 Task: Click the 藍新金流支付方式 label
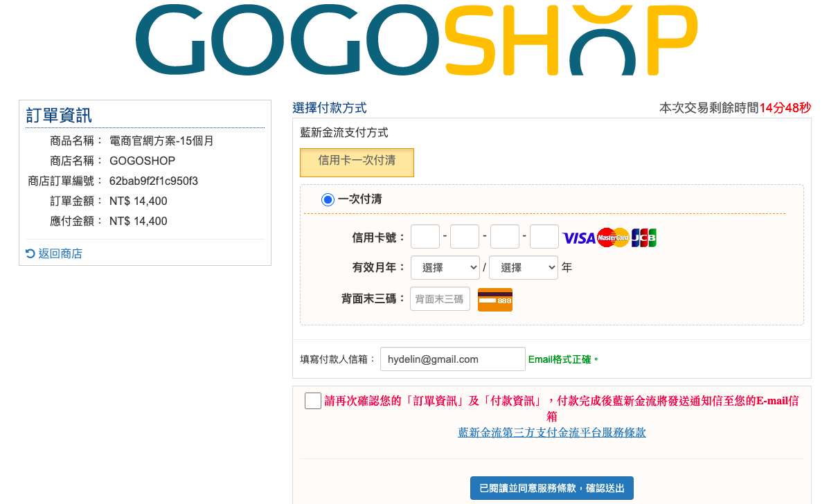point(344,132)
